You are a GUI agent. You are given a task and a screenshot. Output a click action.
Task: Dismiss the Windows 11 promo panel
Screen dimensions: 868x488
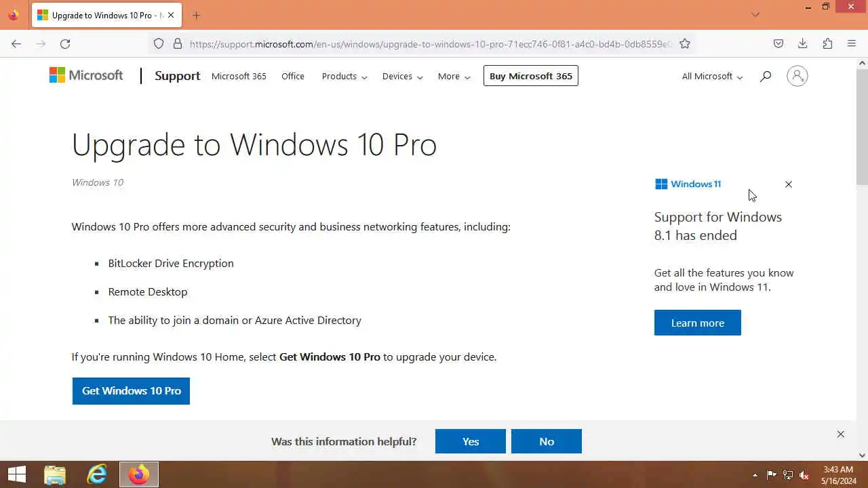pyautogui.click(x=789, y=184)
